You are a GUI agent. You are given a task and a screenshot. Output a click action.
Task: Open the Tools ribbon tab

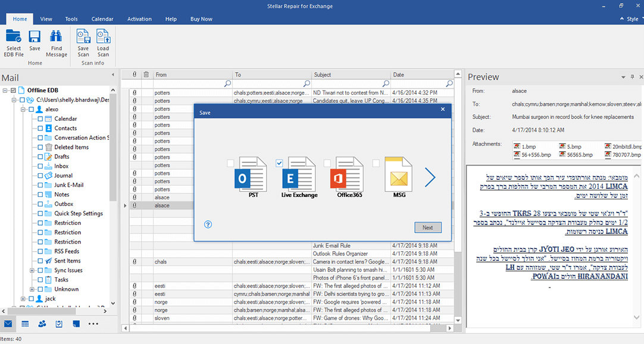point(71,19)
